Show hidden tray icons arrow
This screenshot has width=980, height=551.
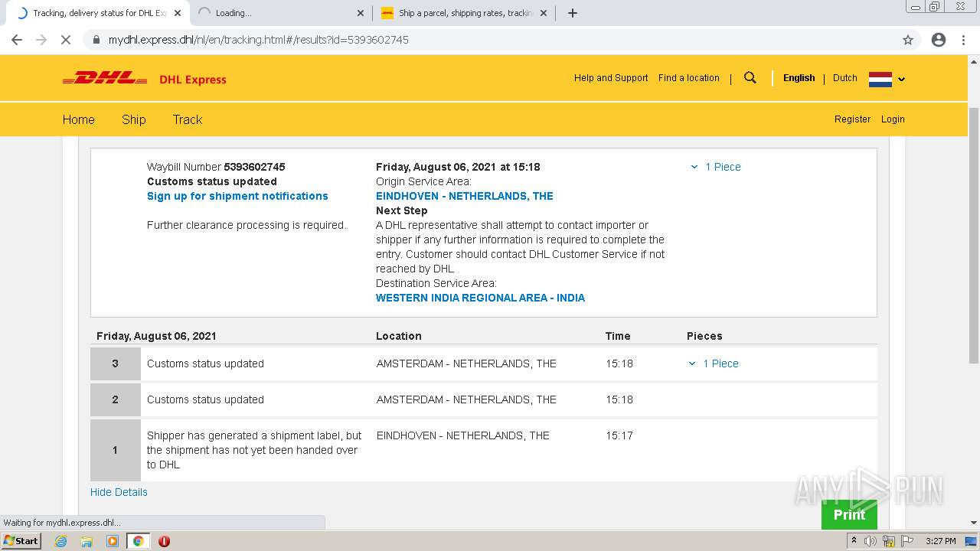854,541
